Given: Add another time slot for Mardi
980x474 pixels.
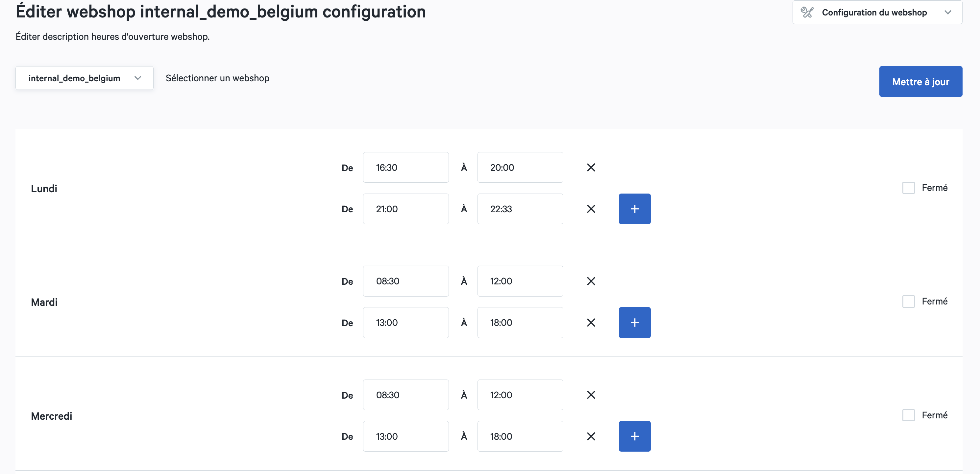Looking at the screenshot, I should 635,323.
